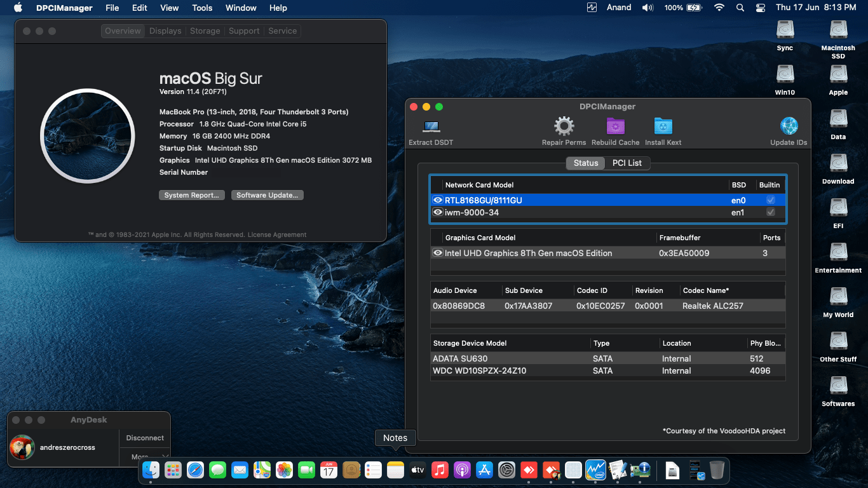Image resolution: width=868 pixels, height=488 pixels.
Task: Toggle eye icon for RTL8168GU/8111GU
Action: click(438, 200)
